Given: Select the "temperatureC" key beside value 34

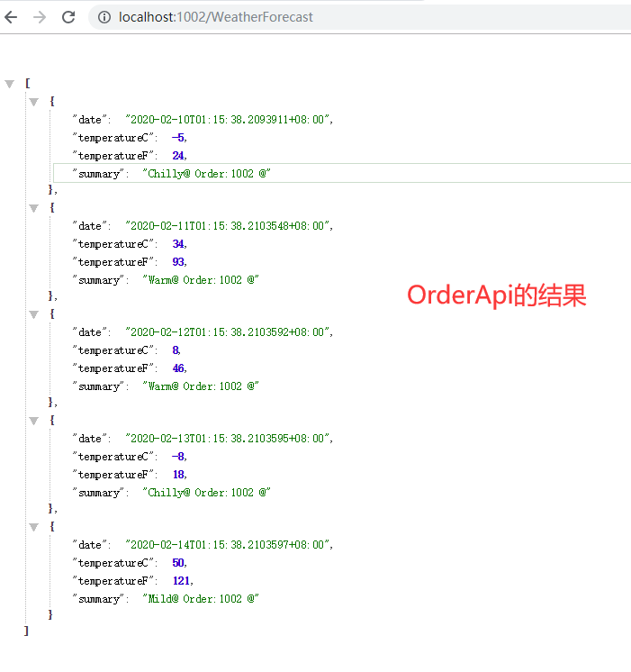Looking at the screenshot, I should coord(113,244).
